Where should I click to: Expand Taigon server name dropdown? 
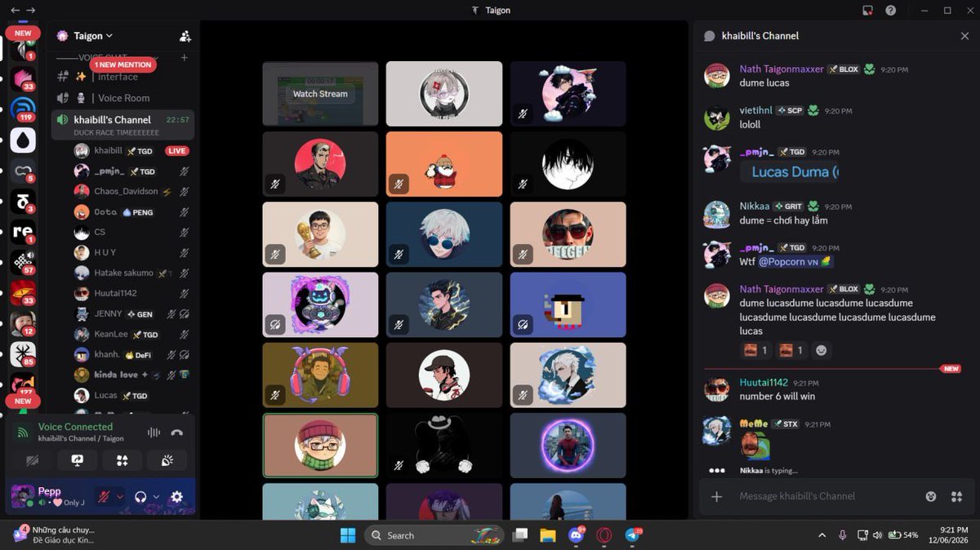93,36
